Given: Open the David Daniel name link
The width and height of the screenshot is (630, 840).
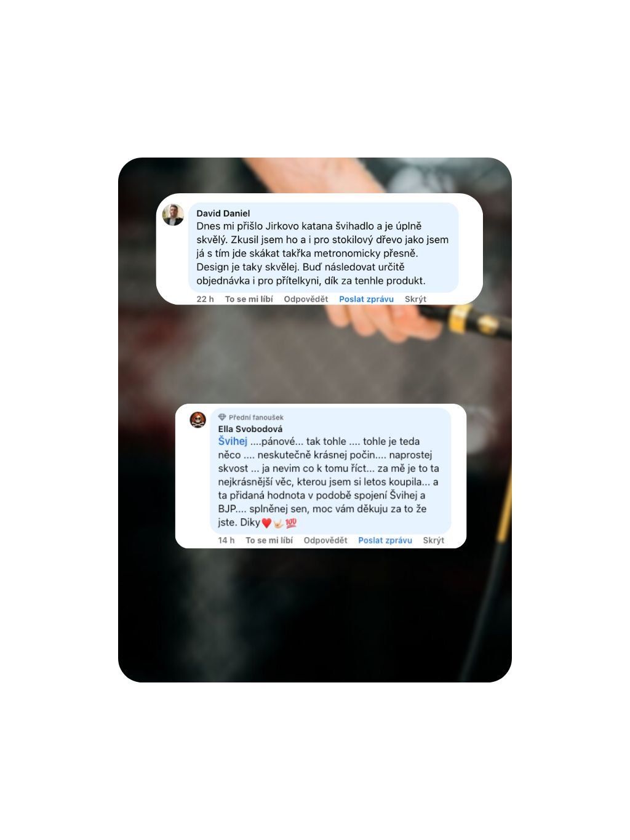Looking at the screenshot, I should [x=223, y=214].
